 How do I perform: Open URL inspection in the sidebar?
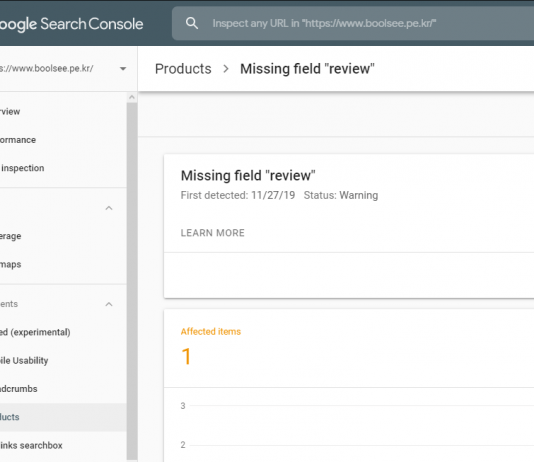pyautogui.click(x=22, y=168)
